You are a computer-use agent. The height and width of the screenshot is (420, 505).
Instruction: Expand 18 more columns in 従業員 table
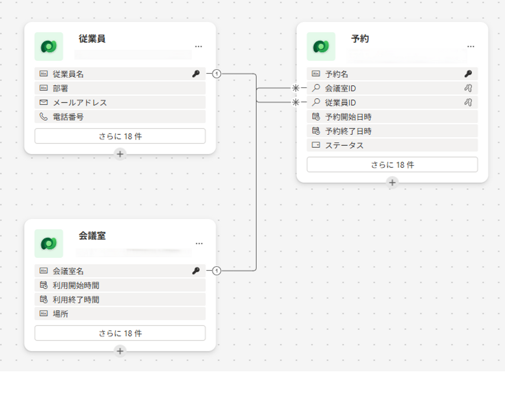click(x=120, y=136)
